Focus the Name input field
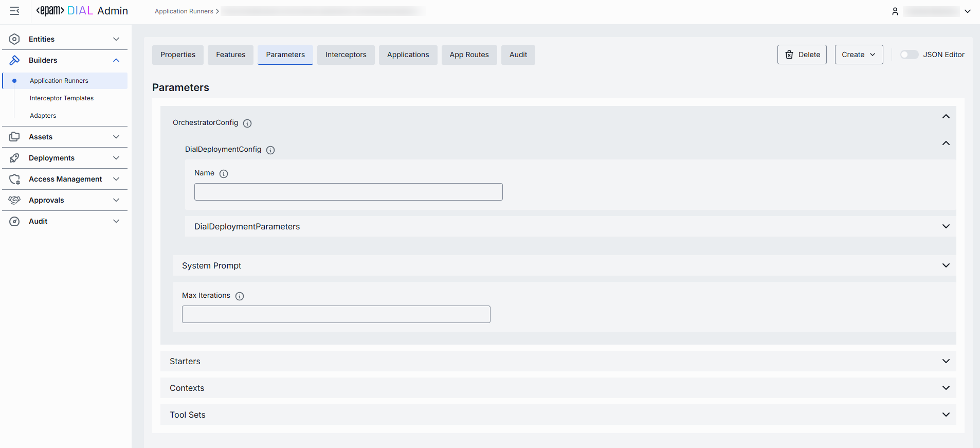The image size is (980, 448). (x=348, y=192)
